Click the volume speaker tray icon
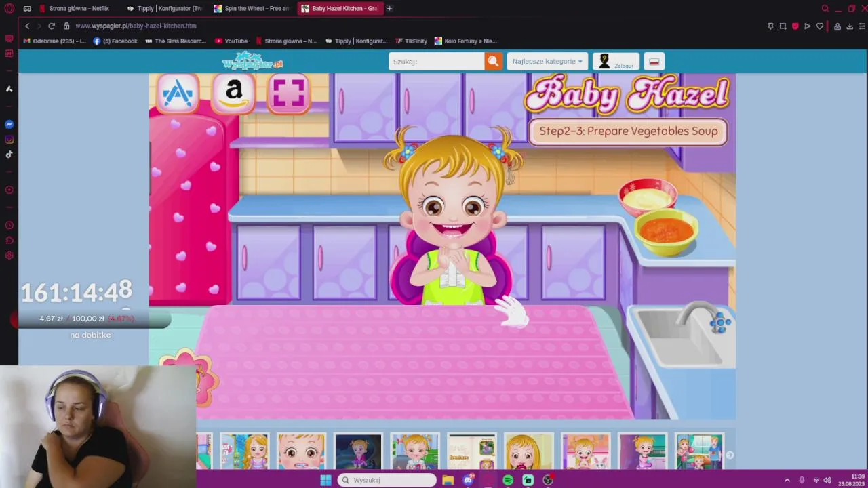 (827, 480)
